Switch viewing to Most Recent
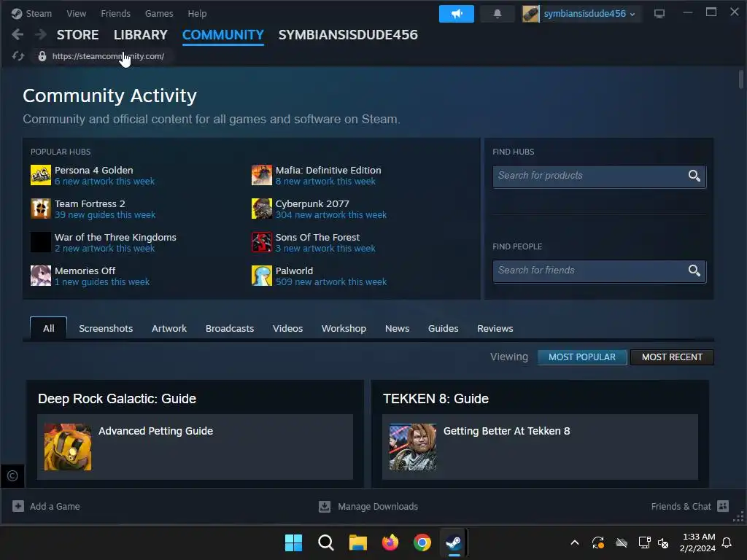Screen dimensions: 747x560 point(672,357)
